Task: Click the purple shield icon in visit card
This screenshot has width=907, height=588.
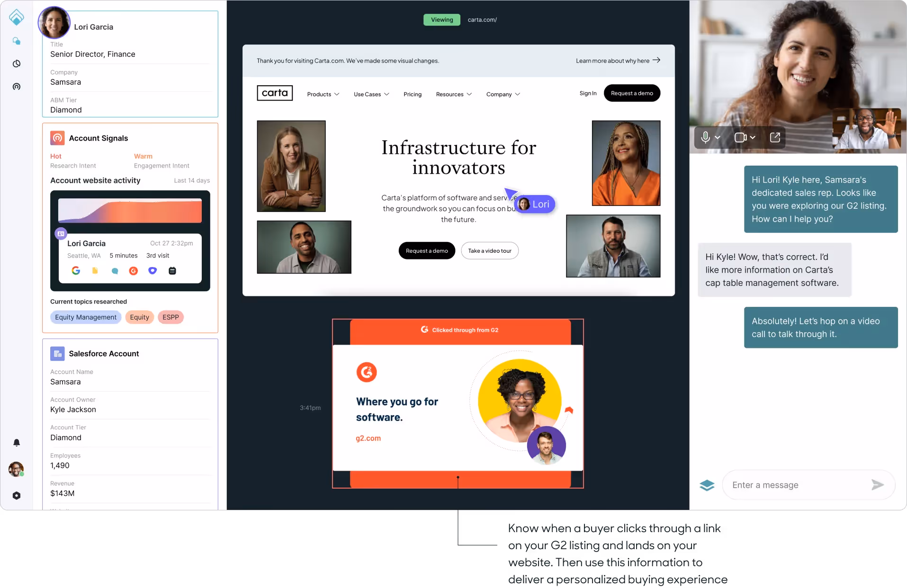Action: pyautogui.click(x=153, y=270)
